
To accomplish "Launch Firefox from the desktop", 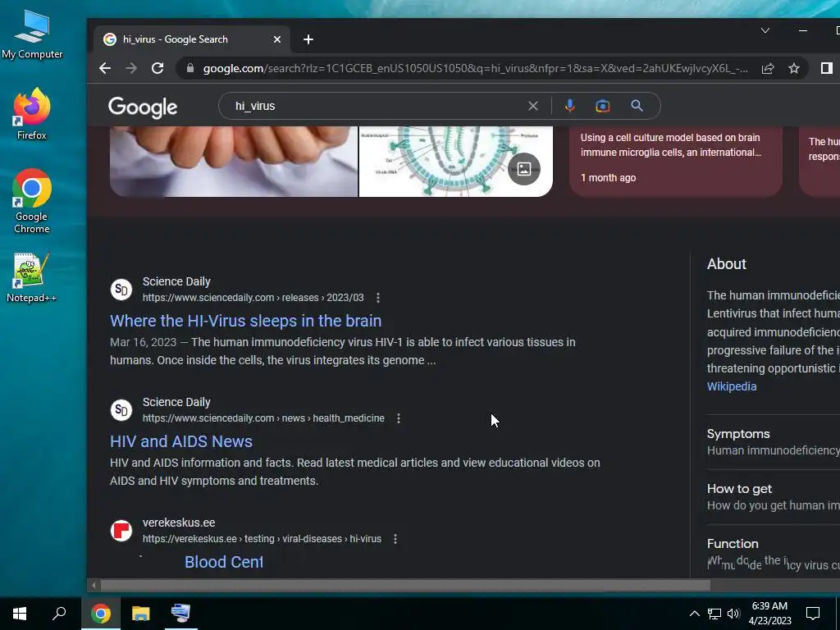I will tap(32, 114).
